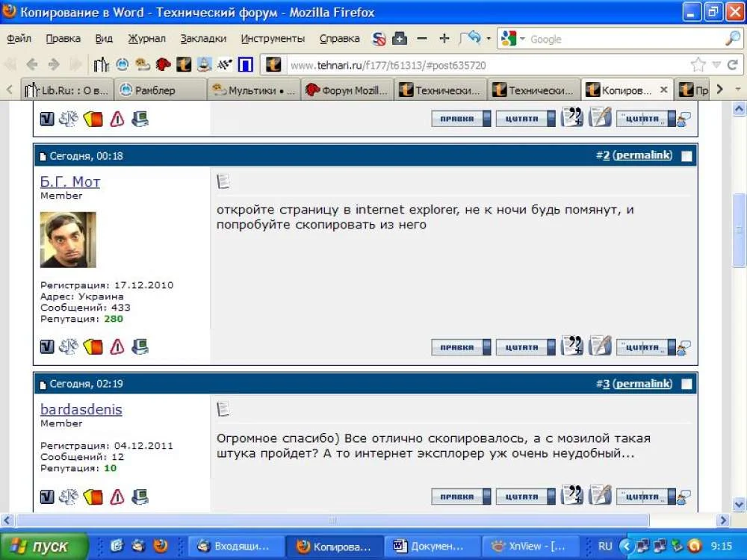Screen dimensions: 747x560
Task: Click the horizontal scrollbar thumb
Action: 332,520
